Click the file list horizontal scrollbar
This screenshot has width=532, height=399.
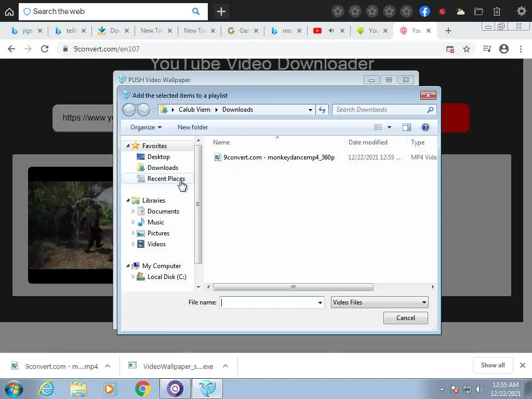tap(293, 287)
